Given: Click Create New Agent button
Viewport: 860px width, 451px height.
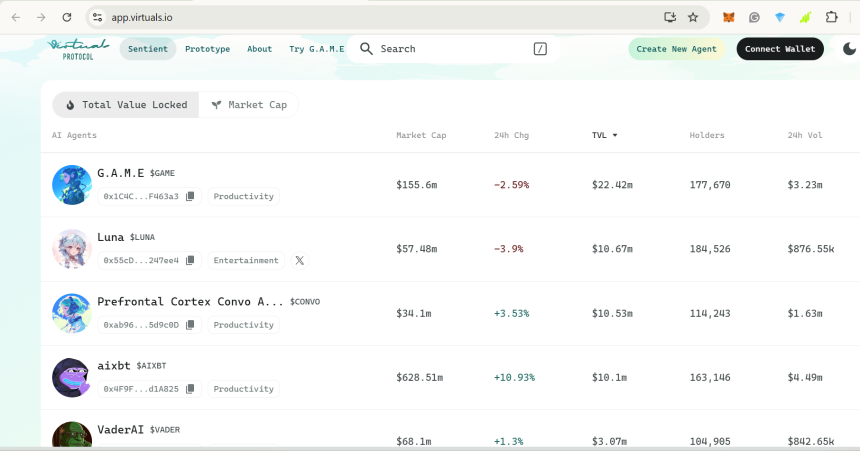Looking at the screenshot, I should (x=676, y=49).
